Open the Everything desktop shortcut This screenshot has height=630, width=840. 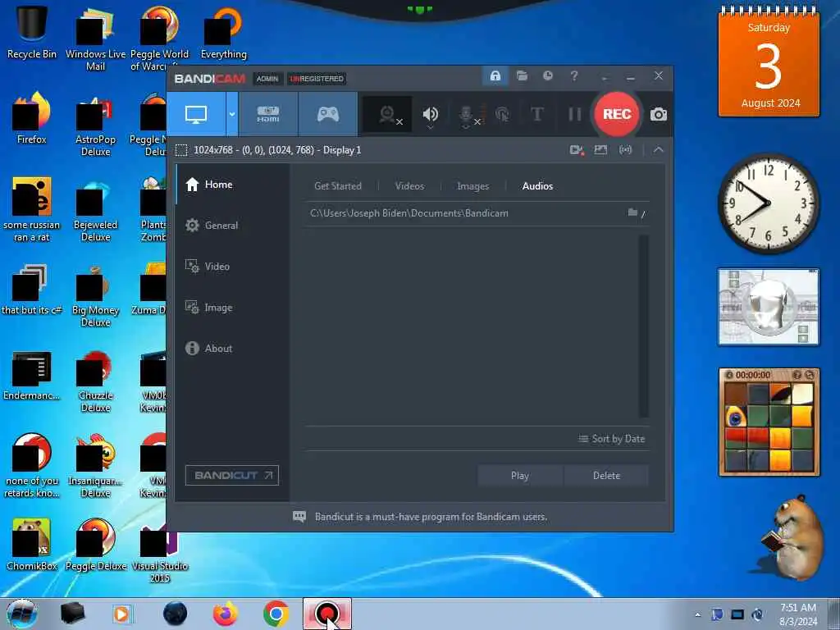pyautogui.click(x=223, y=31)
